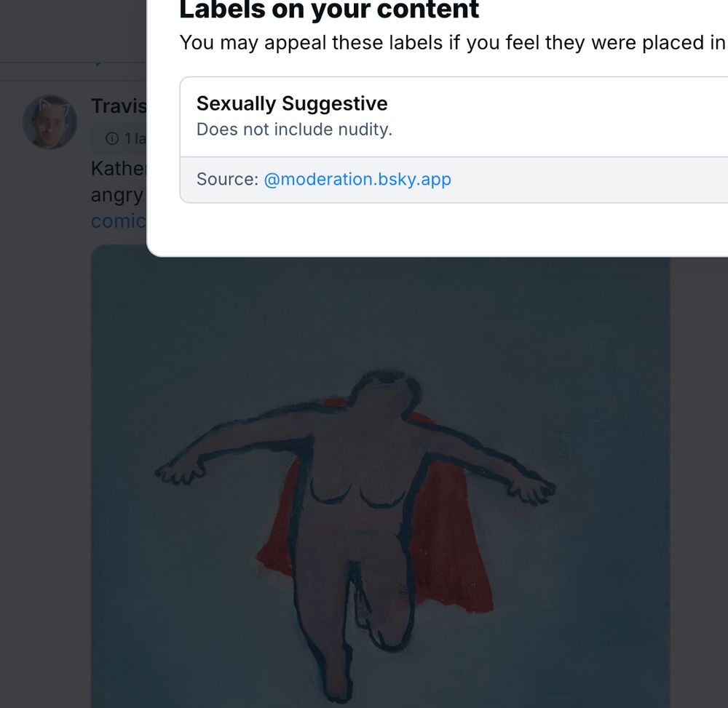
Task: Click the 'Does not include nudity' description
Action: (294, 130)
